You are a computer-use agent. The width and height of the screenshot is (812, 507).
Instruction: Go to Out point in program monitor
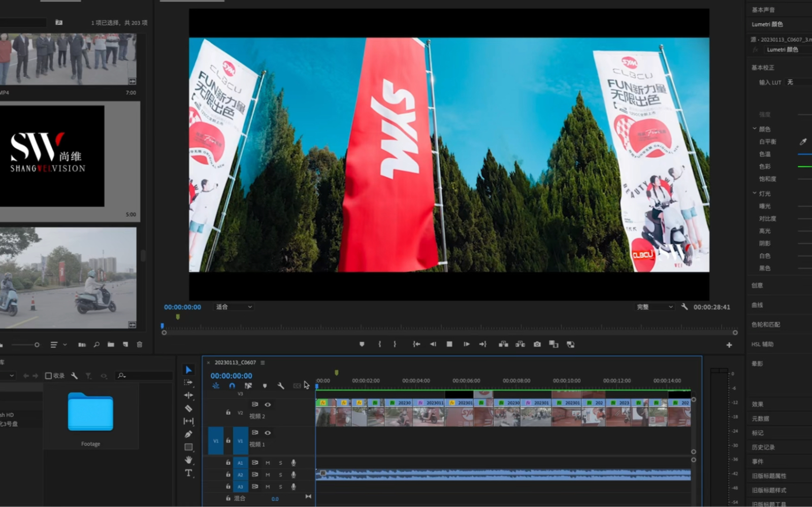(x=482, y=344)
